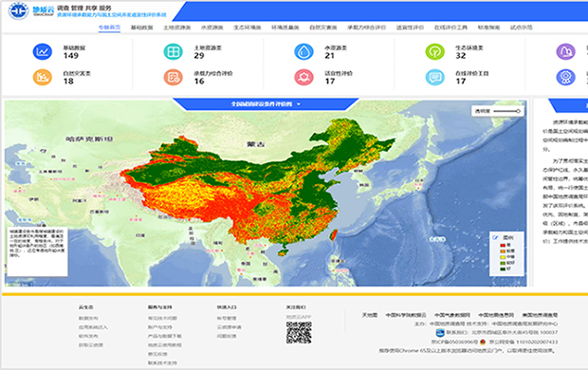Image resolution: width=588 pixels, height=370 pixels.
Task: Click the orange 较差 legend swatch
Action: (x=503, y=251)
